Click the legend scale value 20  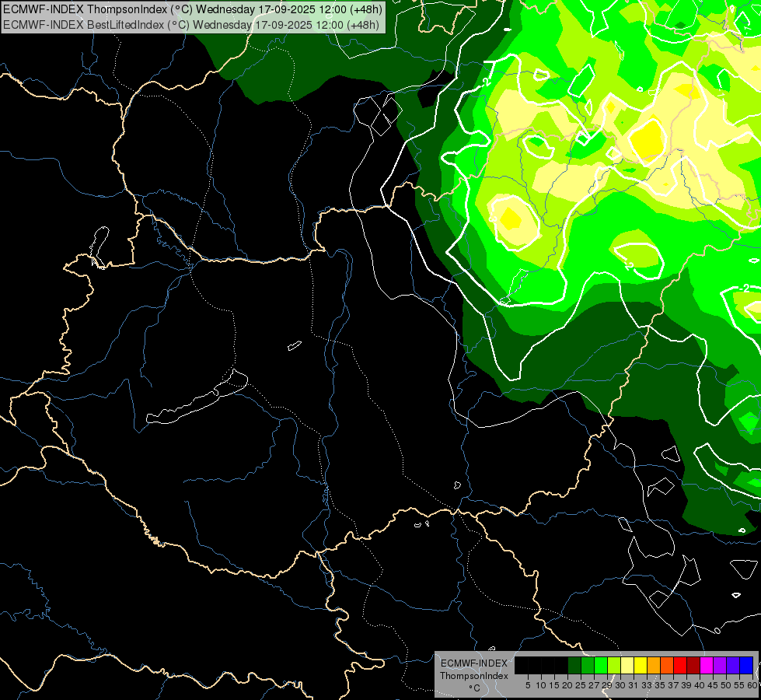[567, 685]
